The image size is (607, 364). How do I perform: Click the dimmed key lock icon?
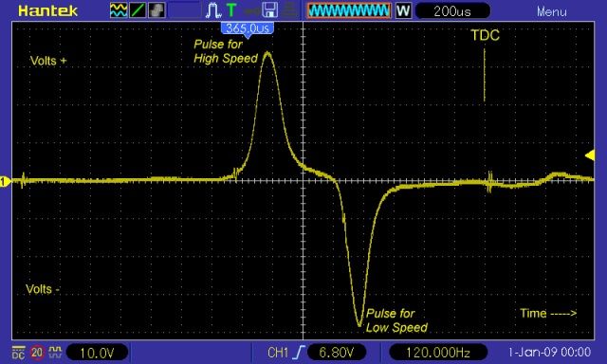[251, 11]
